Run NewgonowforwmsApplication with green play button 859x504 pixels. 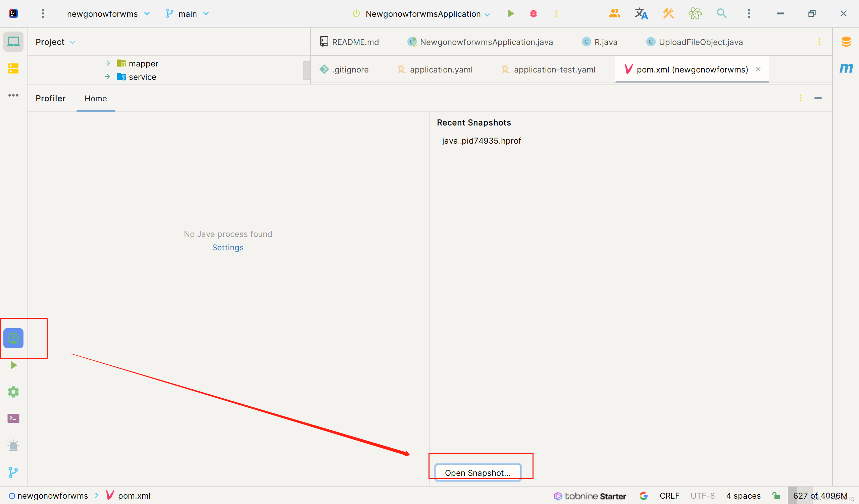[510, 14]
